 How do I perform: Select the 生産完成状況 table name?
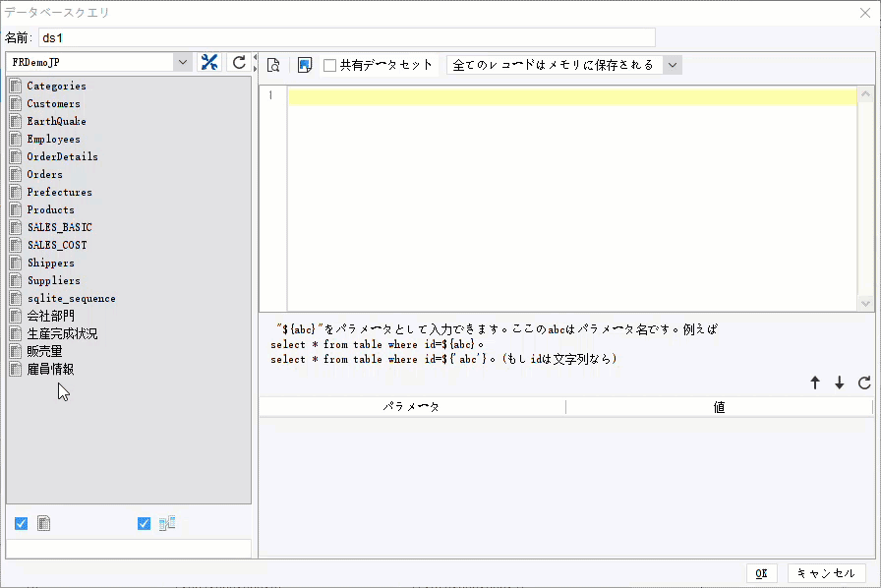(x=62, y=334)
